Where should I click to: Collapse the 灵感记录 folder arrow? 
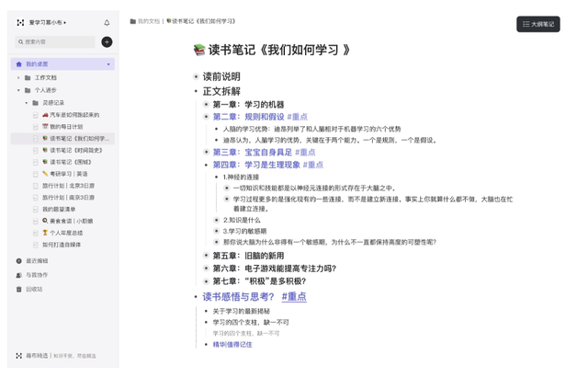point(27,103)
